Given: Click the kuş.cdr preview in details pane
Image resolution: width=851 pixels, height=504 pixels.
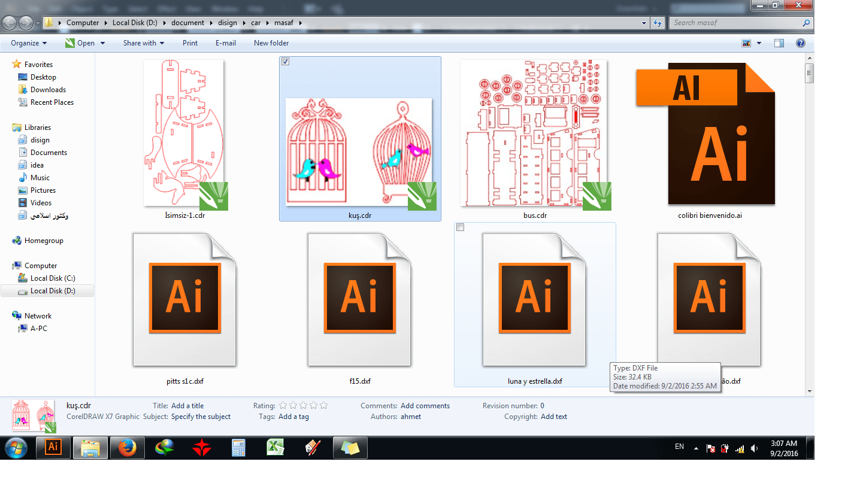Looking at the screenshot, I should 34,416.
